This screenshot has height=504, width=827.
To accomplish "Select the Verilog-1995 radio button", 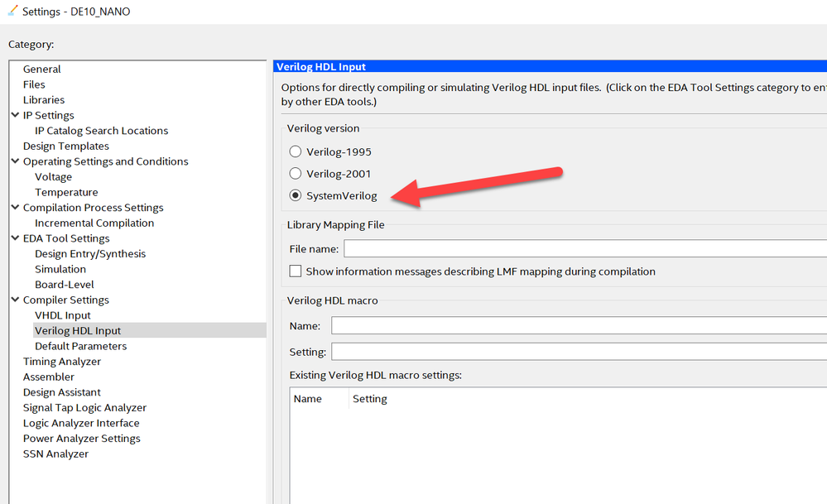I will pyautogui.click(x=296, y=151).
